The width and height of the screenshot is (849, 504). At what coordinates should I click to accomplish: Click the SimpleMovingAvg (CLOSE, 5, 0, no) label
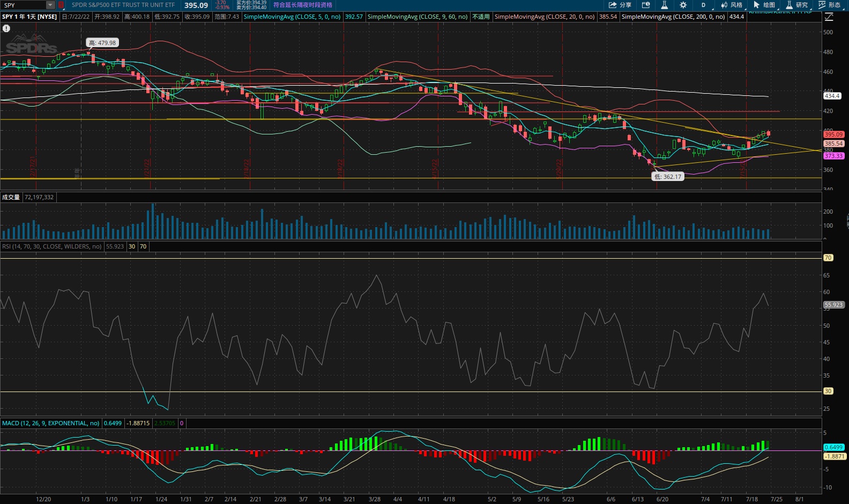[x=292, y=17]
